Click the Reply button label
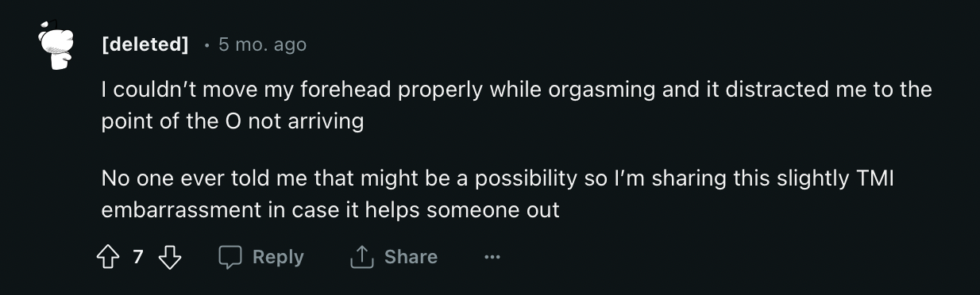Screen dimensions: 980x295 click(278, 257)
